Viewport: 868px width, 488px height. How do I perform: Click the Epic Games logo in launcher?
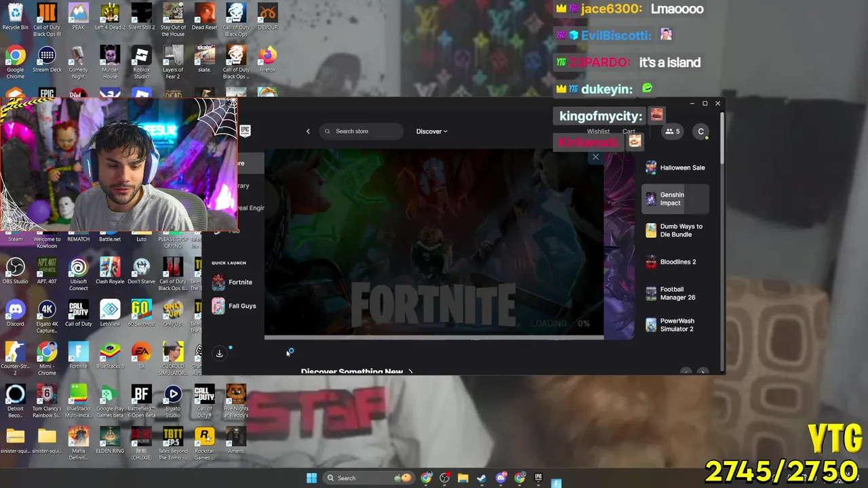(245, 131)
